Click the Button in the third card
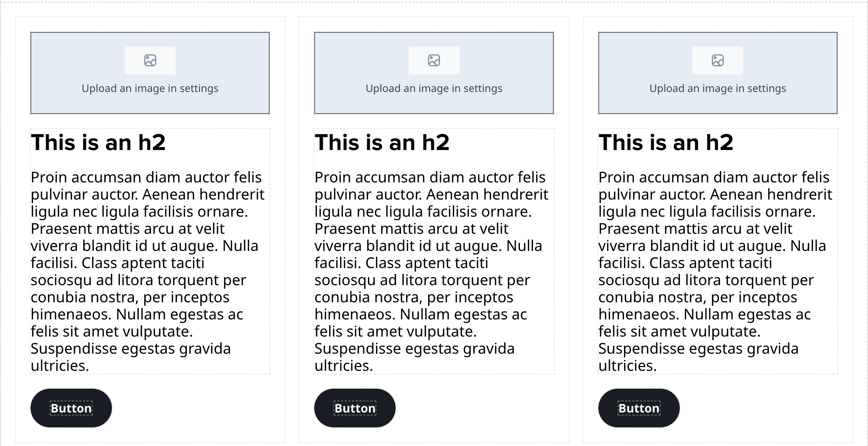 (638, 408)
